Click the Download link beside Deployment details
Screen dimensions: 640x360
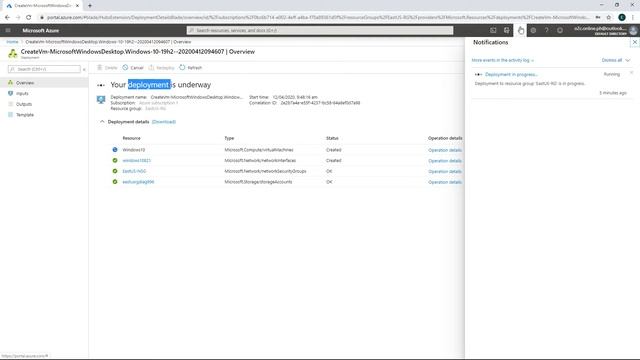164,122
